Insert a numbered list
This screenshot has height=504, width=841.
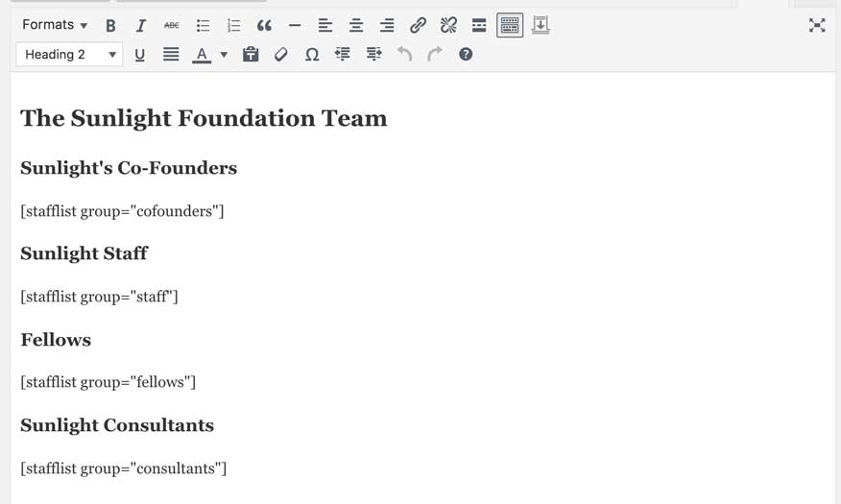233,25
